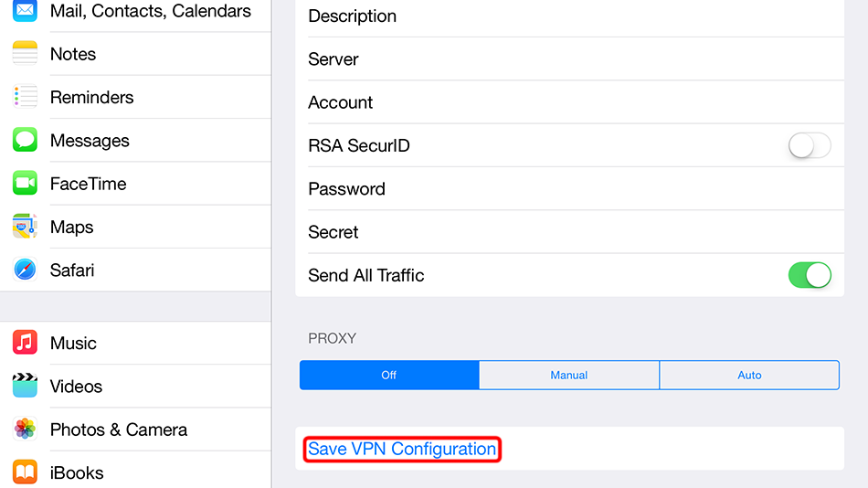Choose the Auto proxy setting
This screenshot has height=488, width=868.
[x=749, y=376]
